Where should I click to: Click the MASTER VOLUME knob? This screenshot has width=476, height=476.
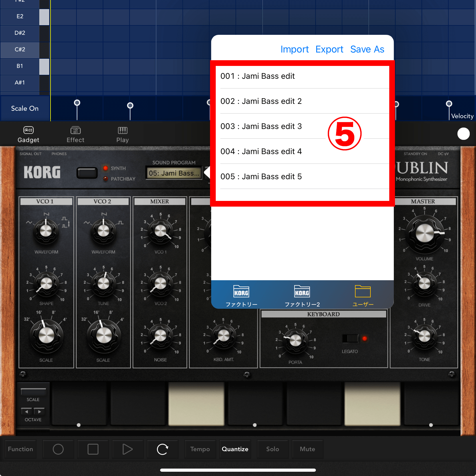424,233
